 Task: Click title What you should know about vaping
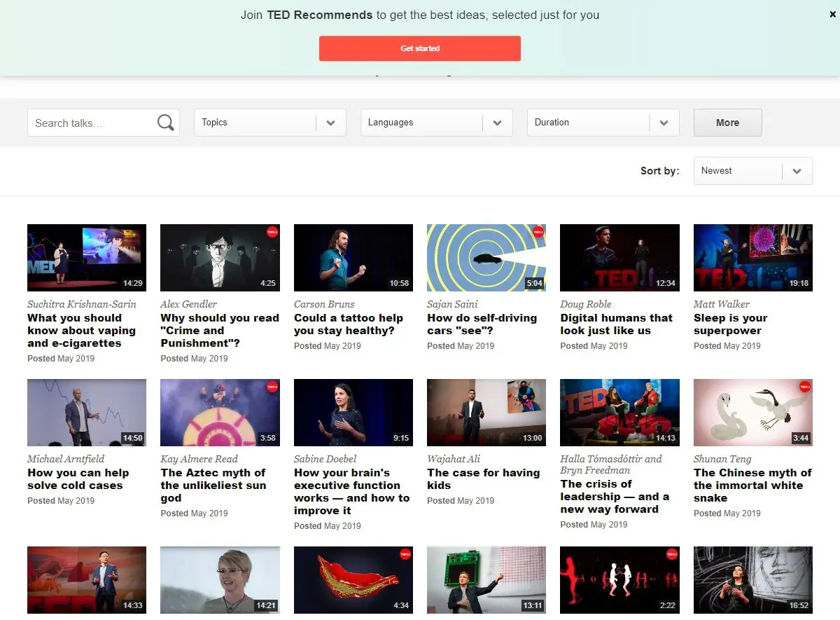[81, 331]
